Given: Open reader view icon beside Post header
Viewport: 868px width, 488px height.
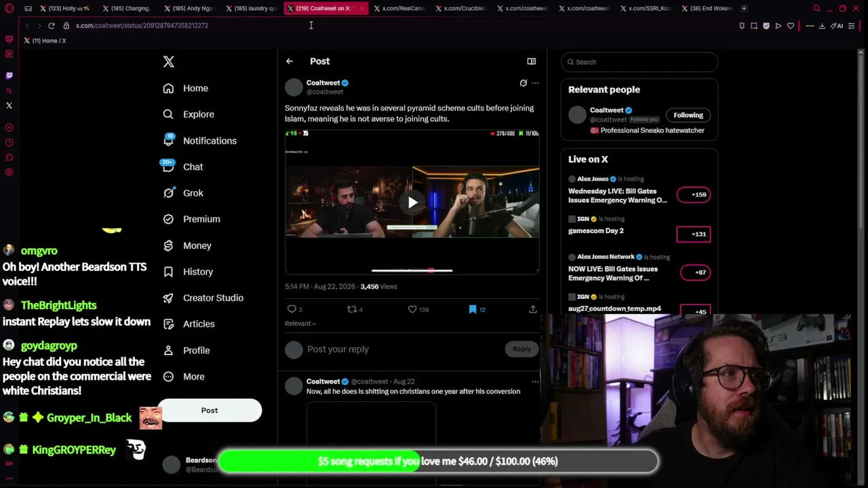Looking at the screenshot, I should click(x=532, y=62).
